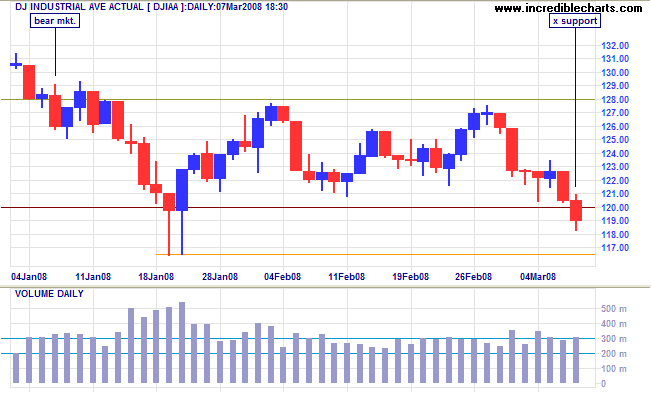The width and height of the screenshot is (651, 395).
Task: Select the olive resistance line at 128.00
Action: pos(298,99)
